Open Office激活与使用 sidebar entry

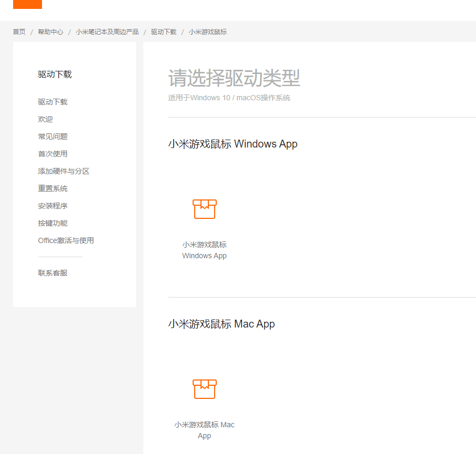coord(66,240)
